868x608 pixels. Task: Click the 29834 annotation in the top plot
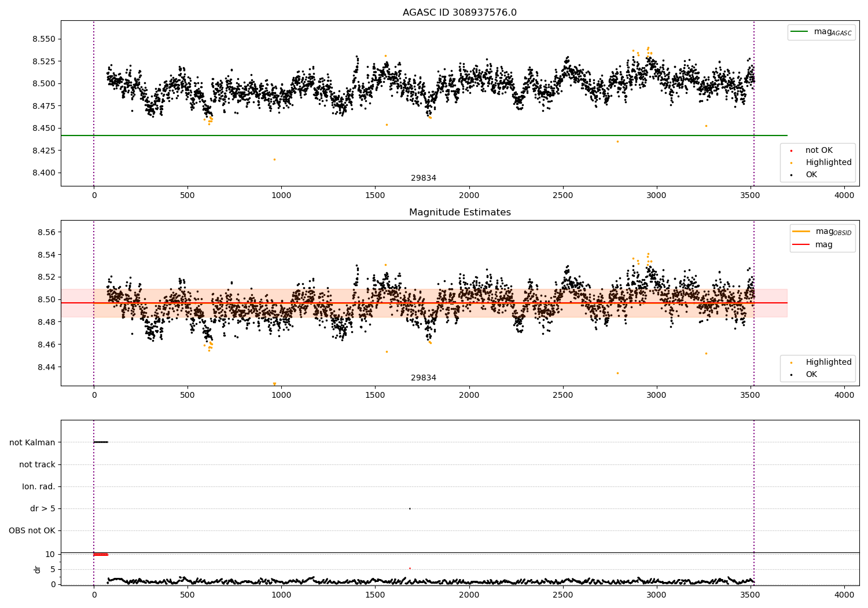[424, 178]
